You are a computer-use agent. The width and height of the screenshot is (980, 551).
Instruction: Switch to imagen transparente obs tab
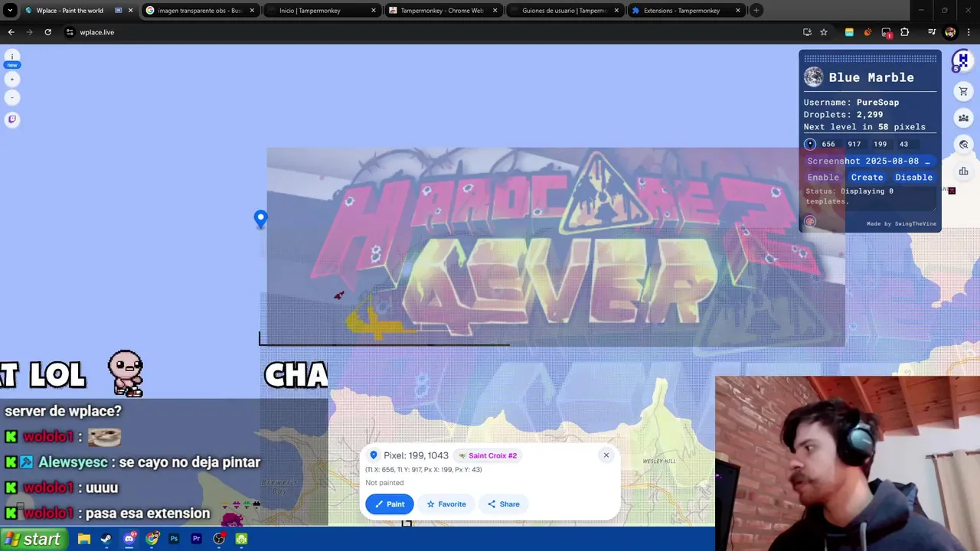(199, 11)
